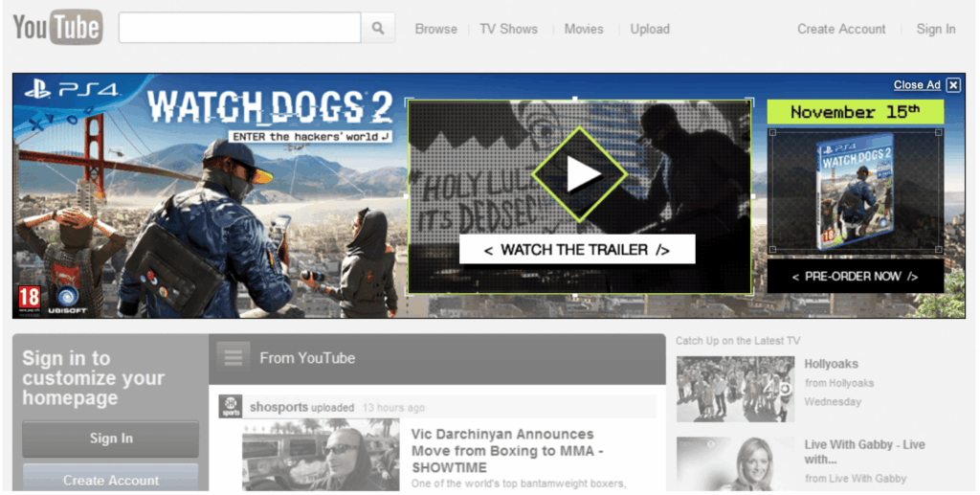Screen dimensions: 980x495
Task: Click Create Account in the header
Action: coord(841,29)
